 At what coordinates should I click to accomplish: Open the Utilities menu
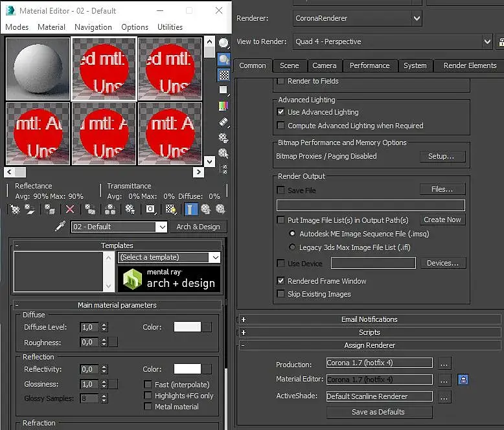pos(170,27)
